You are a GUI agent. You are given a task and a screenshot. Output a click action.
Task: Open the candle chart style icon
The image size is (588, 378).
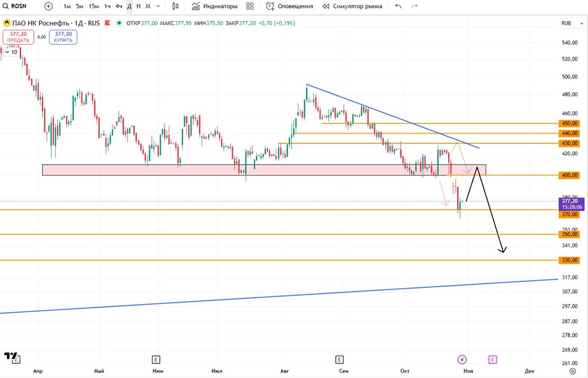[175, 6]
